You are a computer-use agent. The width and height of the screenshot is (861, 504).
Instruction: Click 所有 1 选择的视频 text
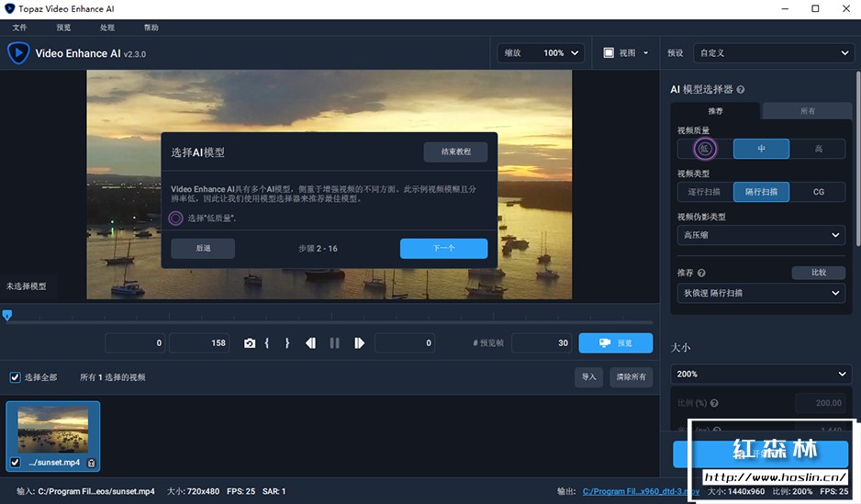coord(113,377)
